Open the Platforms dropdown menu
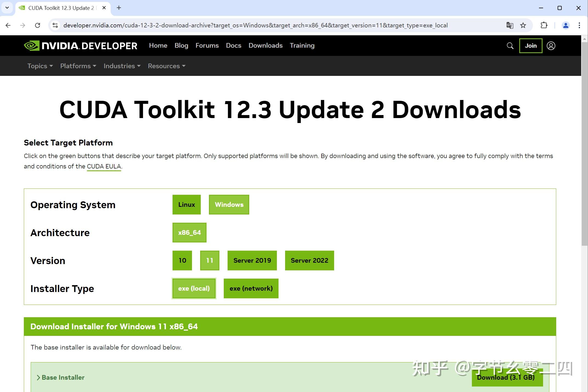 (x=78, y=66)
